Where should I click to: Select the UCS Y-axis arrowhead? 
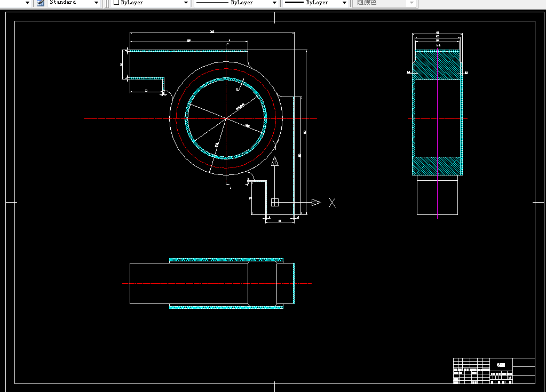[275, 161]
